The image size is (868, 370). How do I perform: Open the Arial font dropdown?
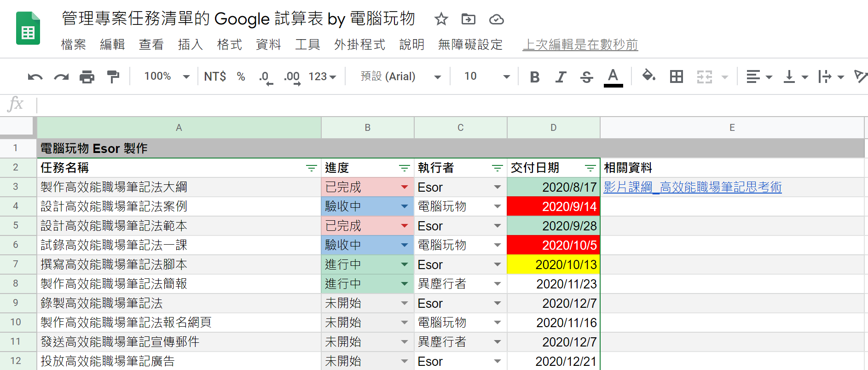(x=400, y=76)
